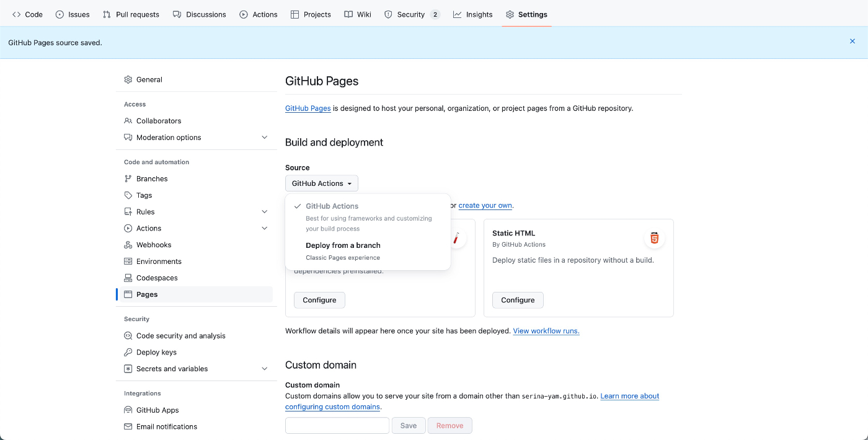The height and width of the screenshot is (440, 868).
Task: Click the GitHub Apps icon under Integrations
Action: click(x=128, y=410)
